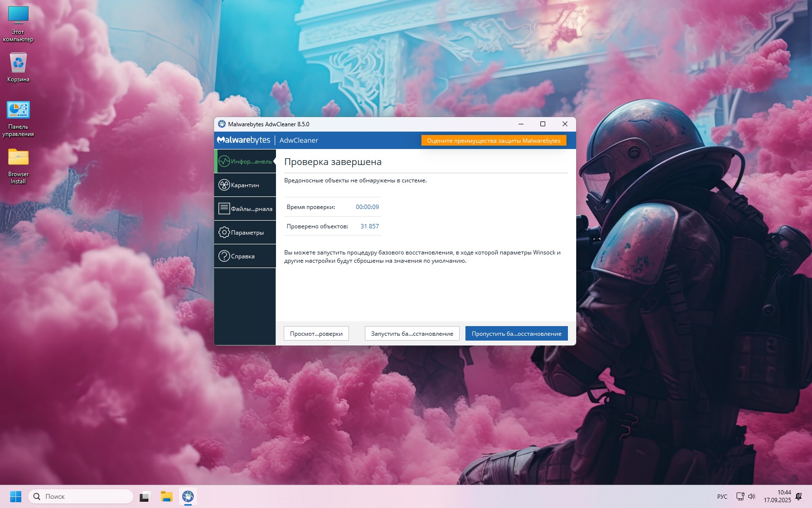
Task: Open the РУС language switcher
Action: coord(722,496)
